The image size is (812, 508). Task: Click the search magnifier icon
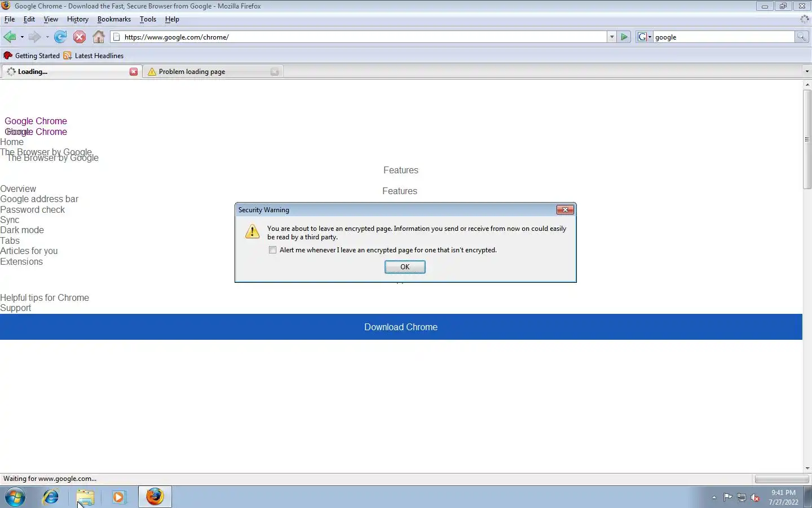point(801,37)
